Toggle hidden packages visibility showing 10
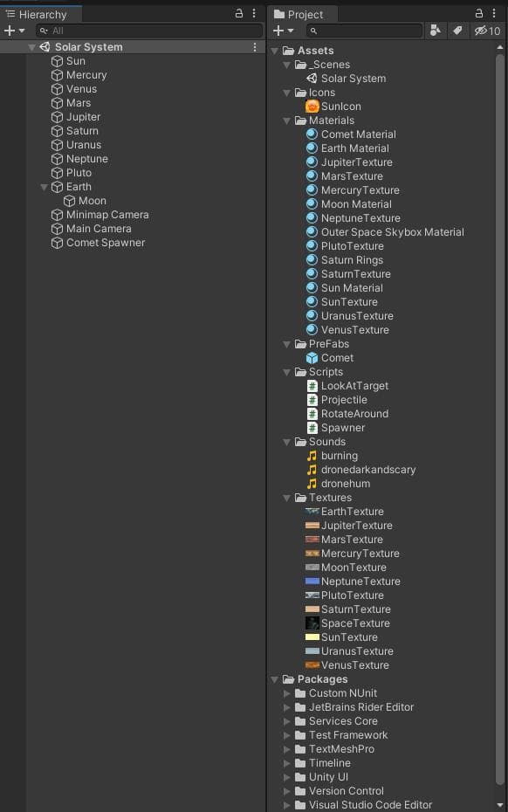 (x=487, y=31)
